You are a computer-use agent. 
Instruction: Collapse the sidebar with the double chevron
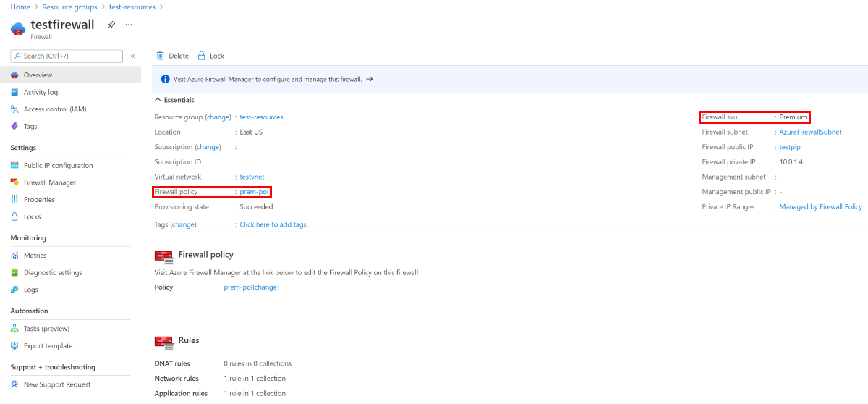[132, 56]
